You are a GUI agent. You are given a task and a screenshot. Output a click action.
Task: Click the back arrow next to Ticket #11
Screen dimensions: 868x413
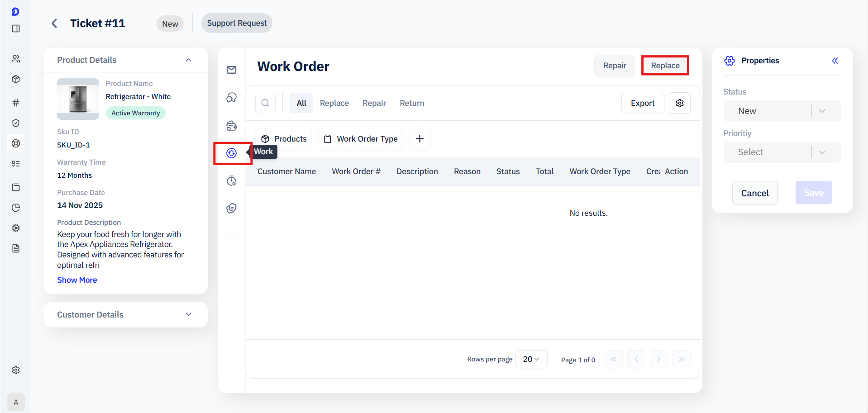tap(54, 24)
